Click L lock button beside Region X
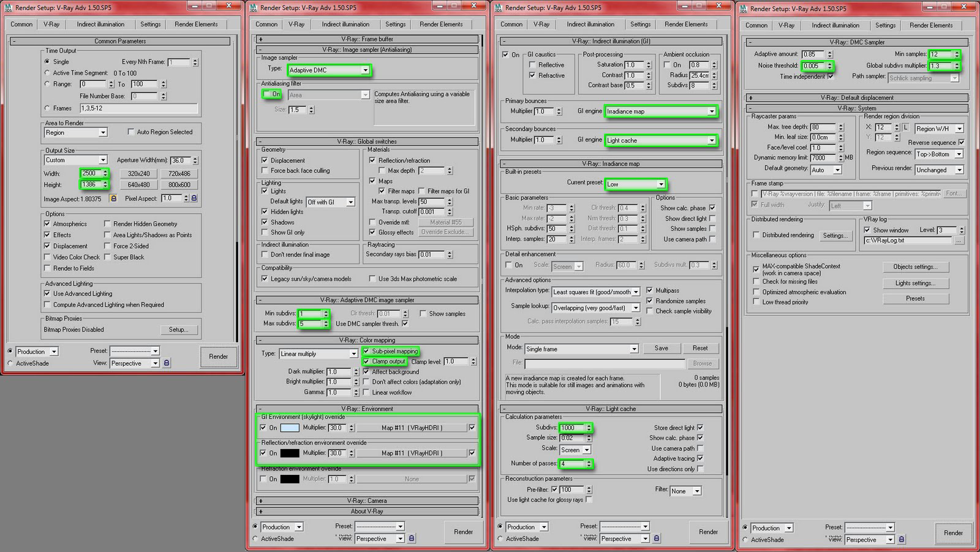Image resolution: width=980 pixels, height=552 pixels. (906, 127)
